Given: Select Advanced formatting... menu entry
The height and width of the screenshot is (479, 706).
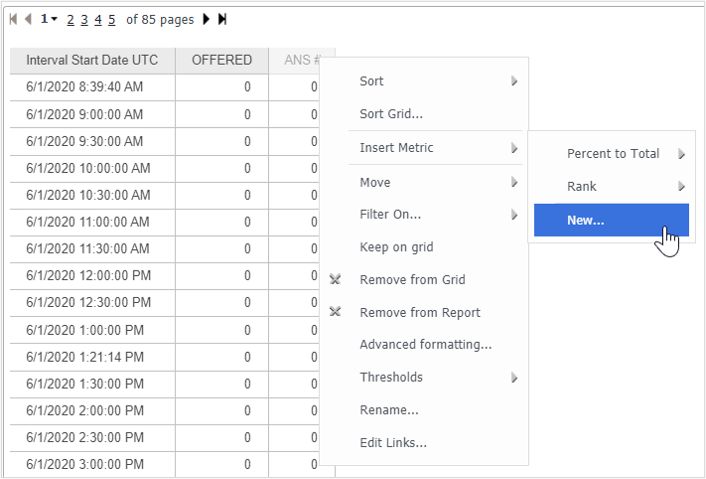Looking at the screenshot, I should coord(425,345).
